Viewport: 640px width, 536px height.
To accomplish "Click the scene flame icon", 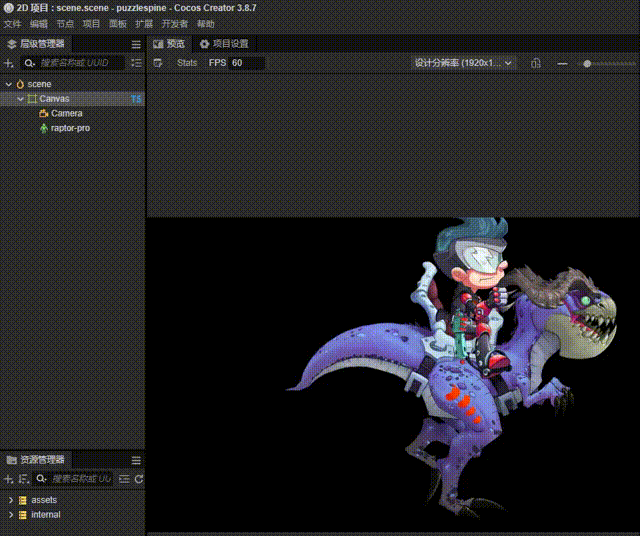I will pos(20,84).
